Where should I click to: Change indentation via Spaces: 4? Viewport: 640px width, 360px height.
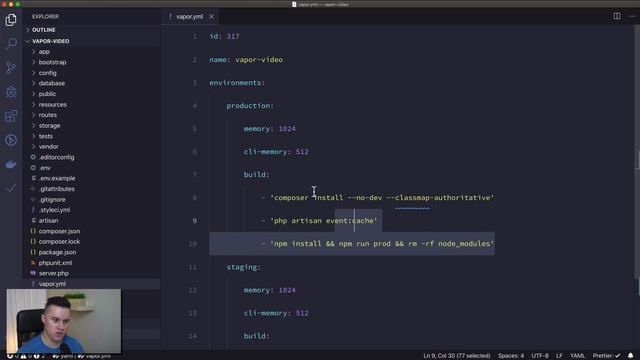[x=511, y=356]
